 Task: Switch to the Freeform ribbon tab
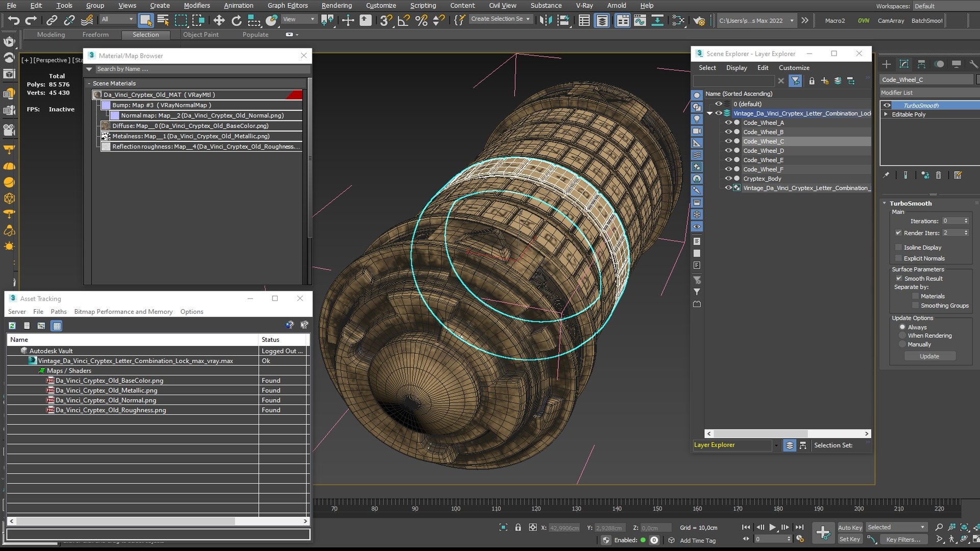[95, 35]
